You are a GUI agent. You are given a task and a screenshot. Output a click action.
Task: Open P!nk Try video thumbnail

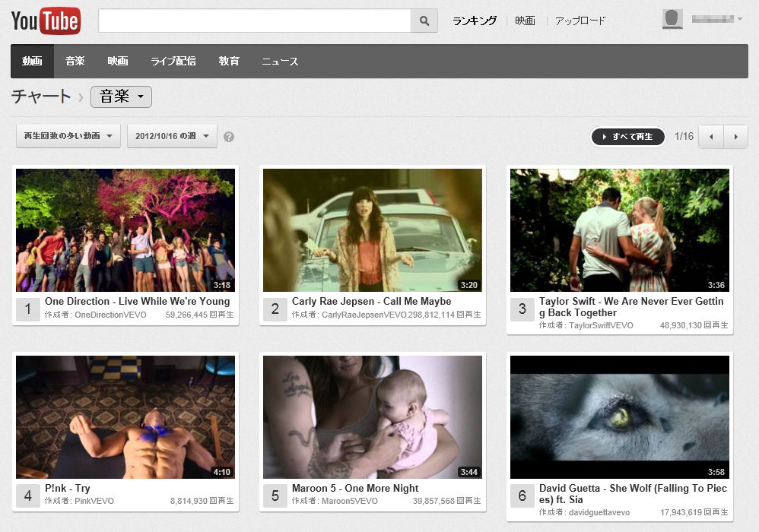(125, 417)
